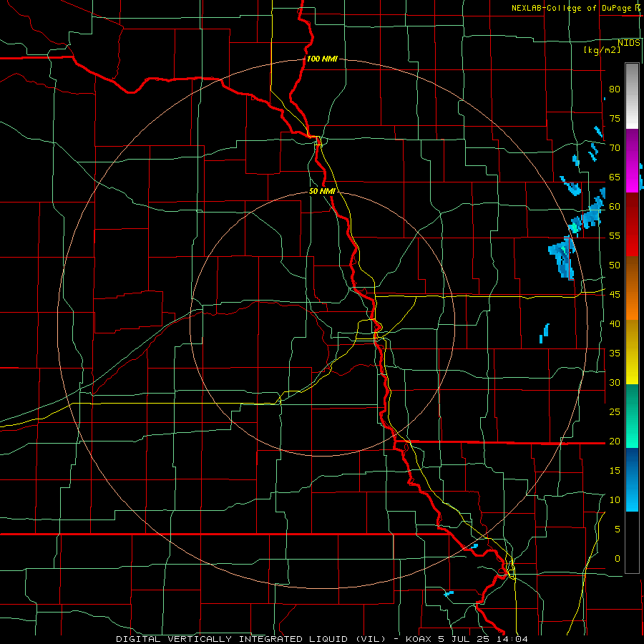644x644 pixels.
Task: Click the scale value 45
Action: coord(615,295)
